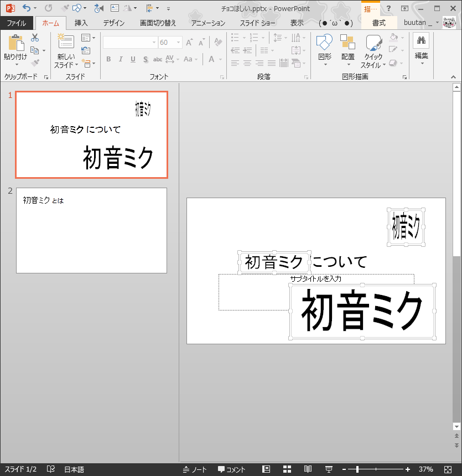This screenshot has height=476, width=462.
Task: Switch to the 挿入 tab
Action: click(x=81, y=23)
